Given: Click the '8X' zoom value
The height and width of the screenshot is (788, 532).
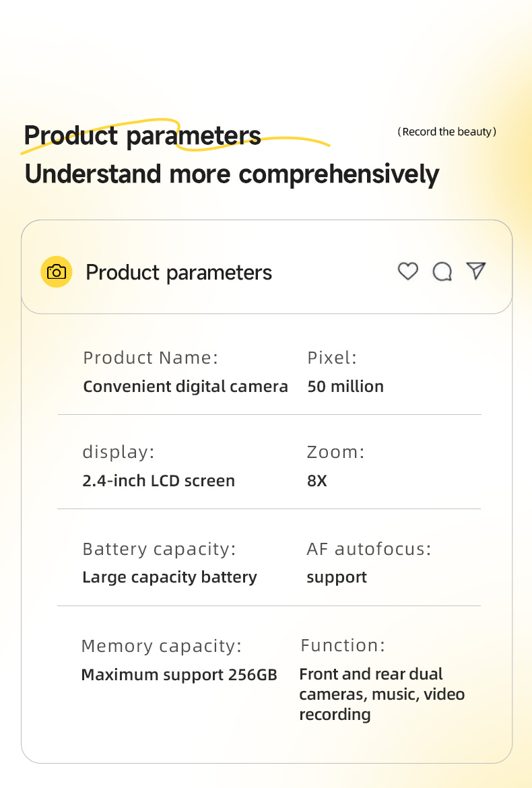Looking at the screenshot, I should point(317,481).
